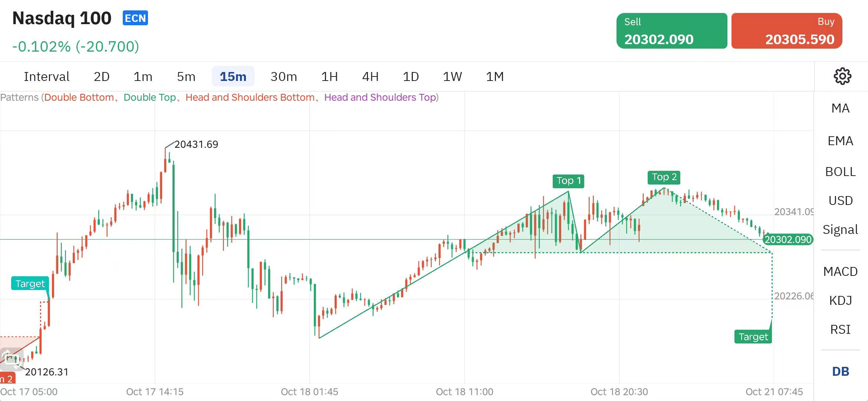Click the Top 2 pattern marker

(x=664, y=177)
